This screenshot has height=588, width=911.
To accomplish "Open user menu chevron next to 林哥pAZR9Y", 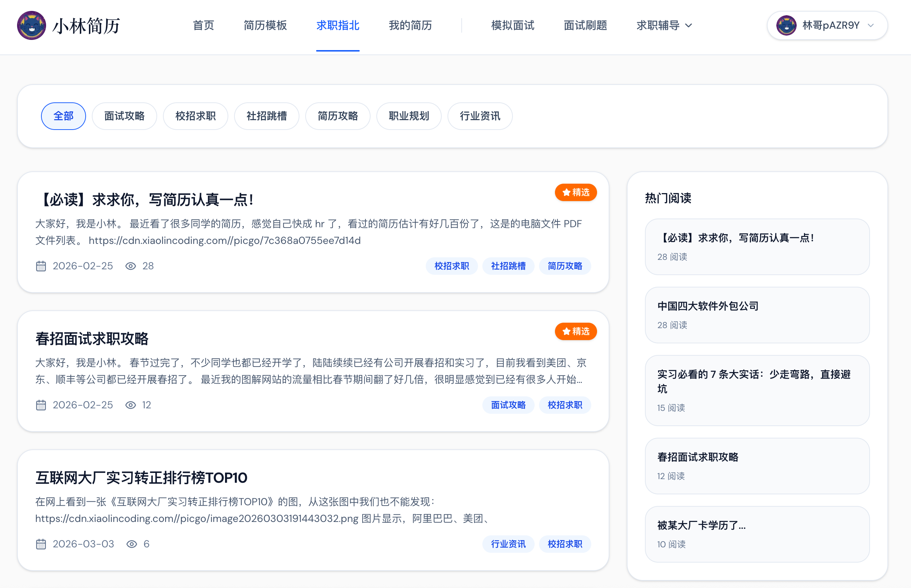I will pos(871,25).
